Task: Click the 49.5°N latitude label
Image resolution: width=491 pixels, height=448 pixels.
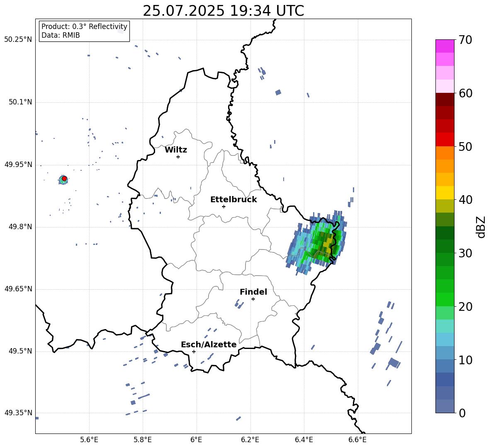Action: (20, 351)
